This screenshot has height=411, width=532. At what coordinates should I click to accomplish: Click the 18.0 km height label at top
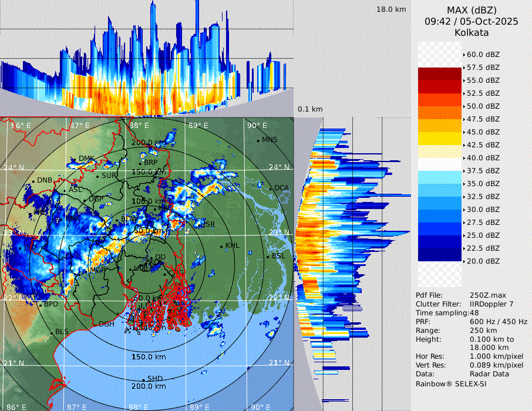pyautogui.click(x=391, y=9)
